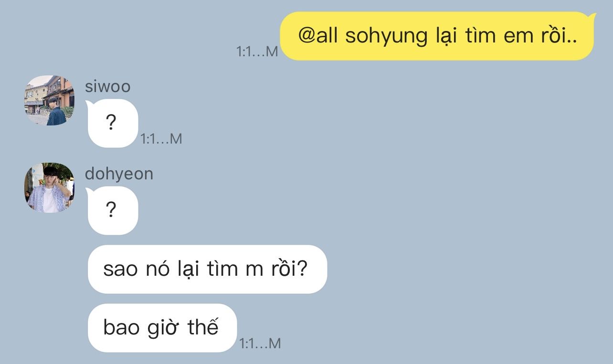Tap the dohyeon sender name

tap(119, 174)
